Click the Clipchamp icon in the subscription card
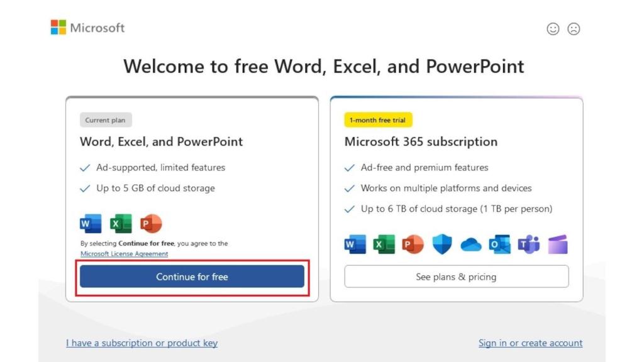 (x=557, y=244)
